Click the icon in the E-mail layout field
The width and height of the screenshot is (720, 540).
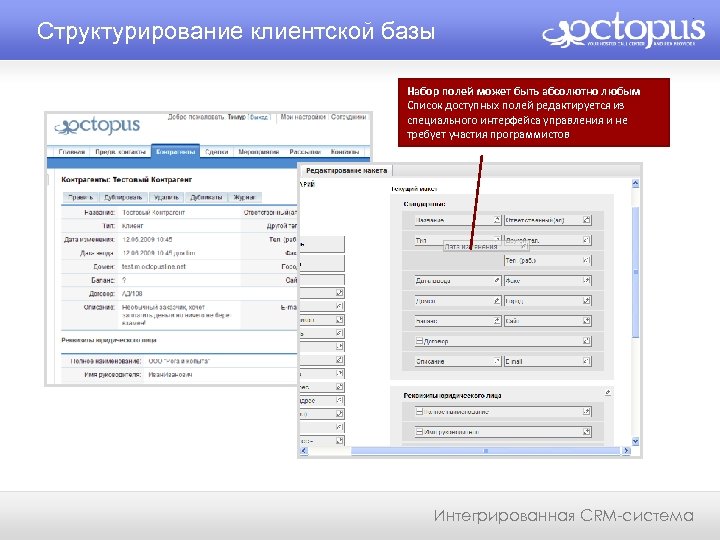[586, 361]
